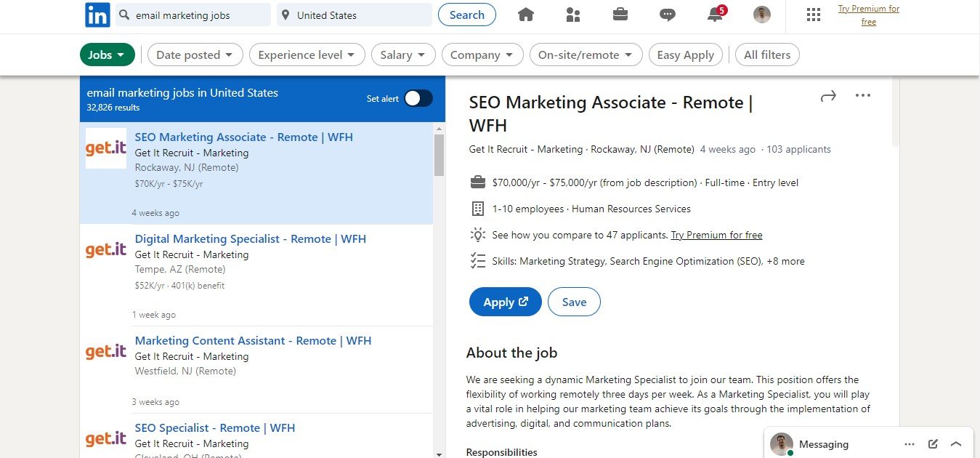The width and height of the screenshot is (980, 458).
Task: Click job list scrollbar down arrow
Action: [x=439, y=454]
